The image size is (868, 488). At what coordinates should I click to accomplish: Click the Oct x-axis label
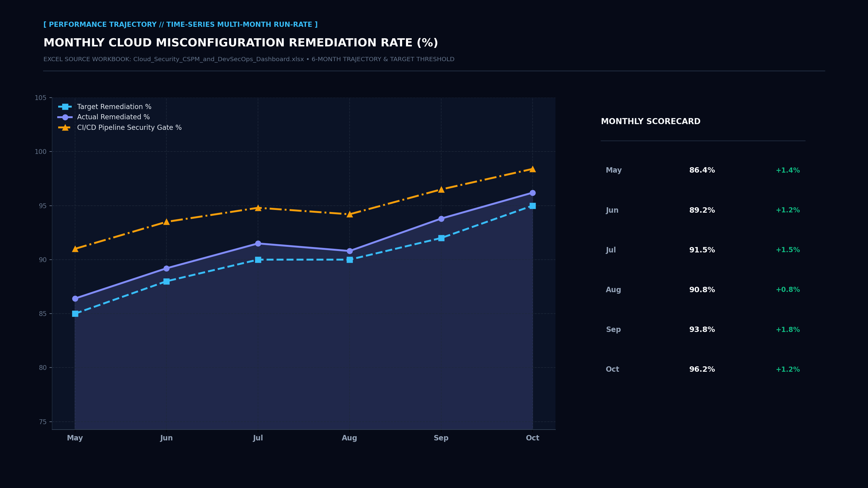[x=533, y=438]
